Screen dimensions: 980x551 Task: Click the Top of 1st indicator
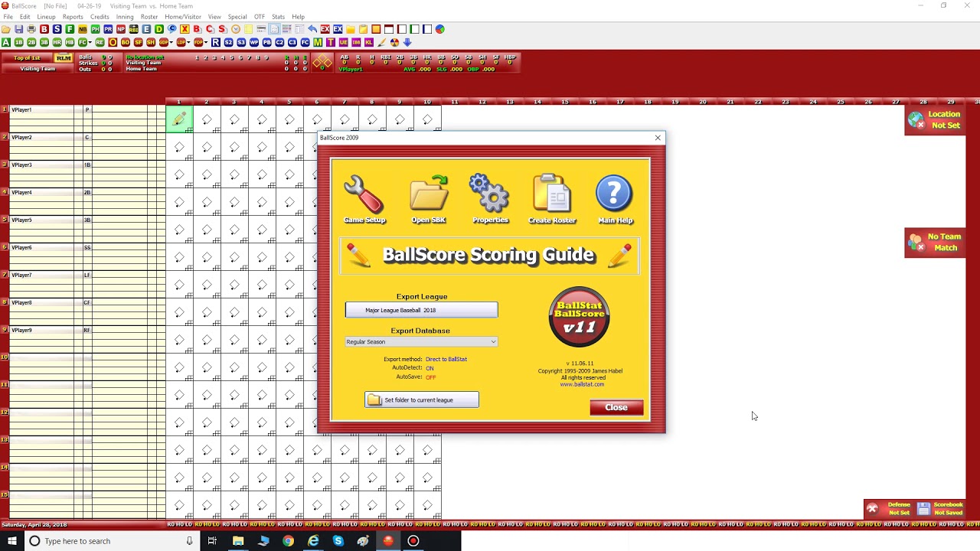(x=27, y=58)
